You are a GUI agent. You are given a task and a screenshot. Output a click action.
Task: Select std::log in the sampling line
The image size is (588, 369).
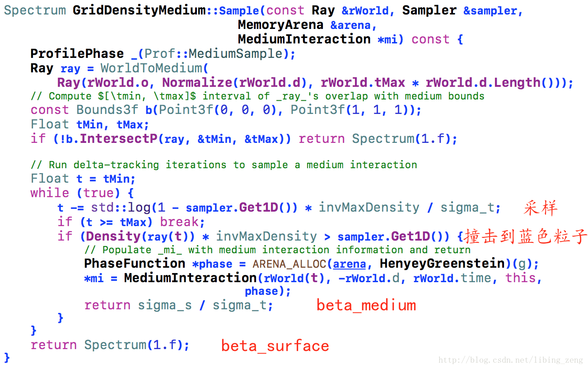tap(121, 208)
